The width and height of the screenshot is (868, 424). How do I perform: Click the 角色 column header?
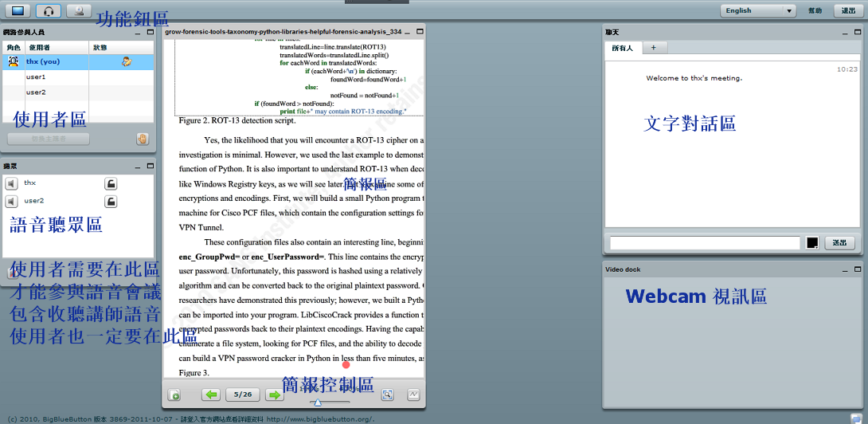(14, 48)
